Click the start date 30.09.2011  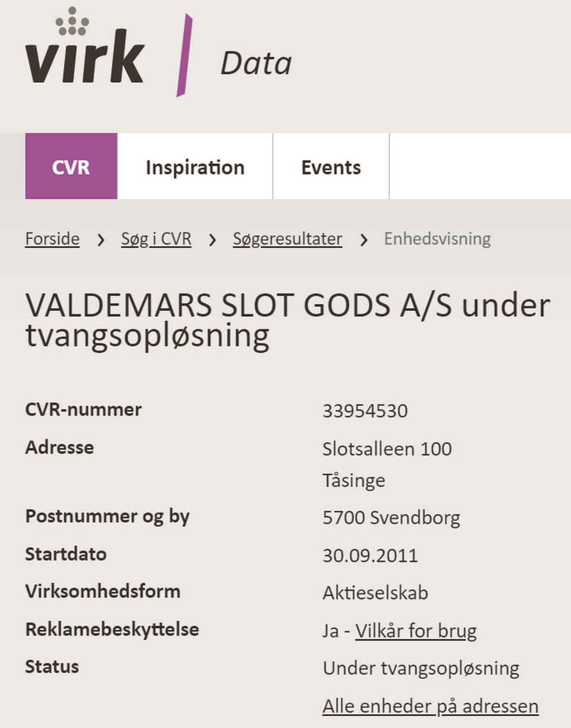[370, 555]
